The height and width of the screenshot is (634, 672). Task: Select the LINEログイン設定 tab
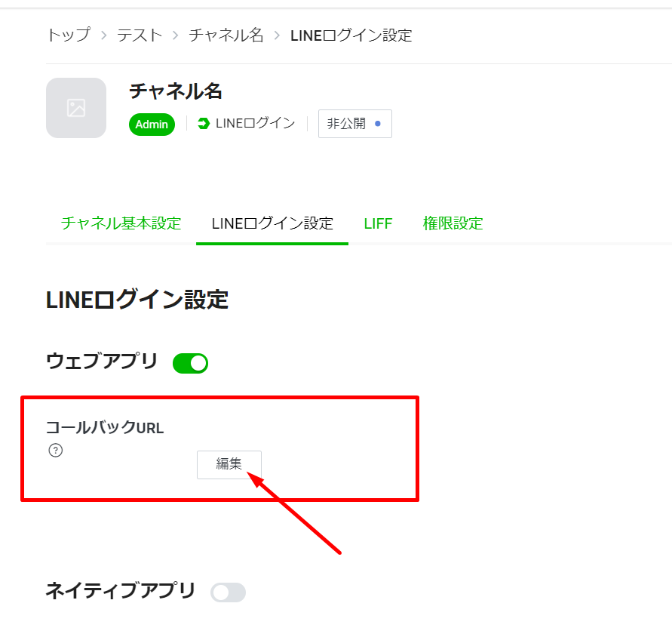click(x=272, y=223)
